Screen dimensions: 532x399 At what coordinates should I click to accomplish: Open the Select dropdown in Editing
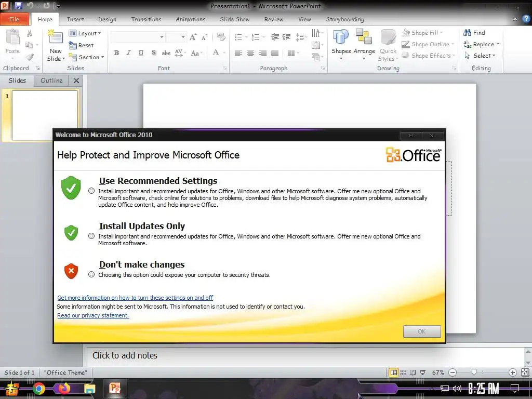(x=480, y=56)
